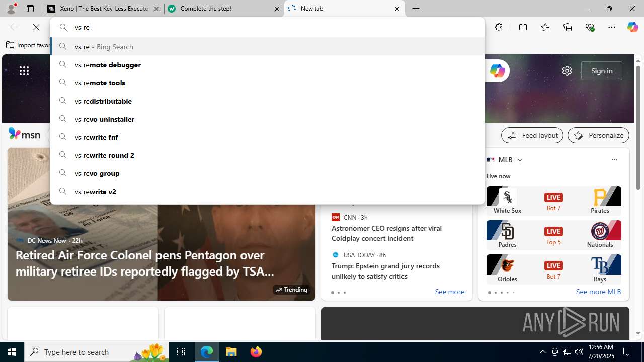Viewport: 644px width, 362px height.
Task: Close the Xeno tab
Action: click(x=157, y=9)
